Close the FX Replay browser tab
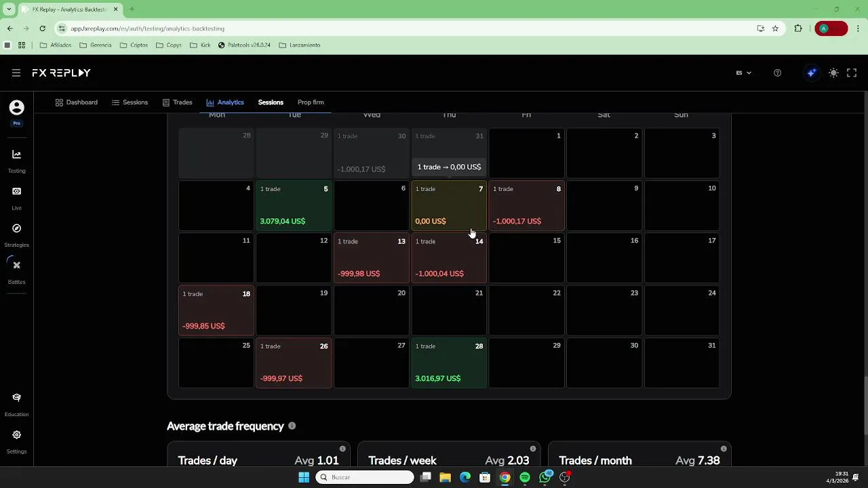Screen dimensions: 868x488 115,9
